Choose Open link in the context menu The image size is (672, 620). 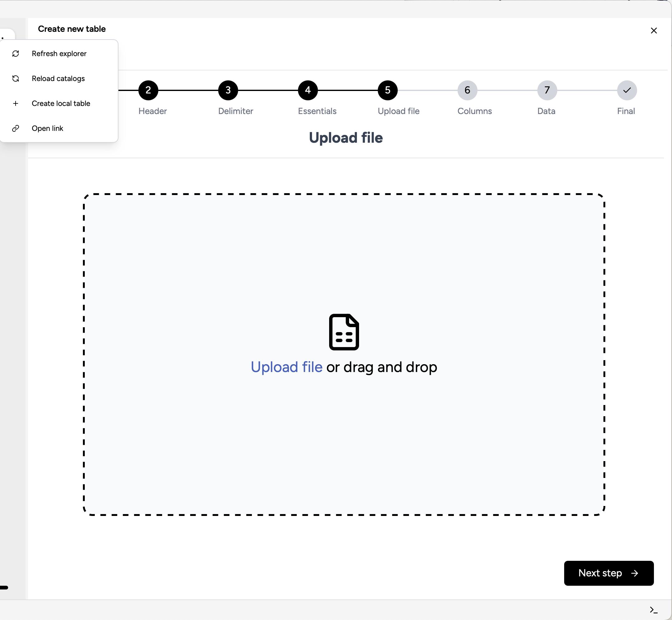pos(47,128)
